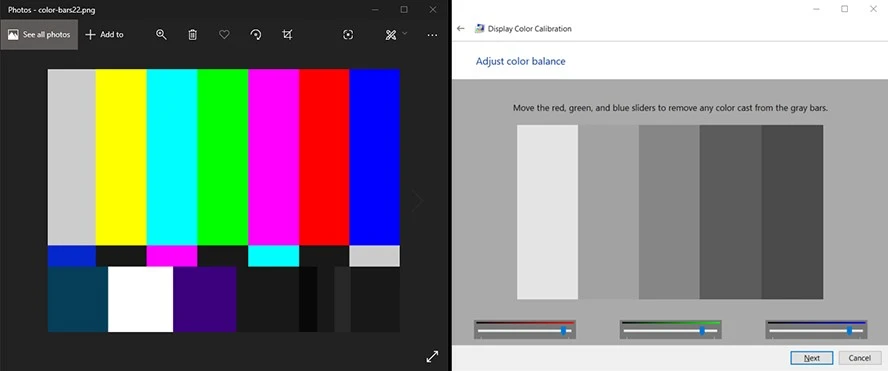Expand the edit options dropdown chevron
Screen dimensions: 888x371
point(404,33)
